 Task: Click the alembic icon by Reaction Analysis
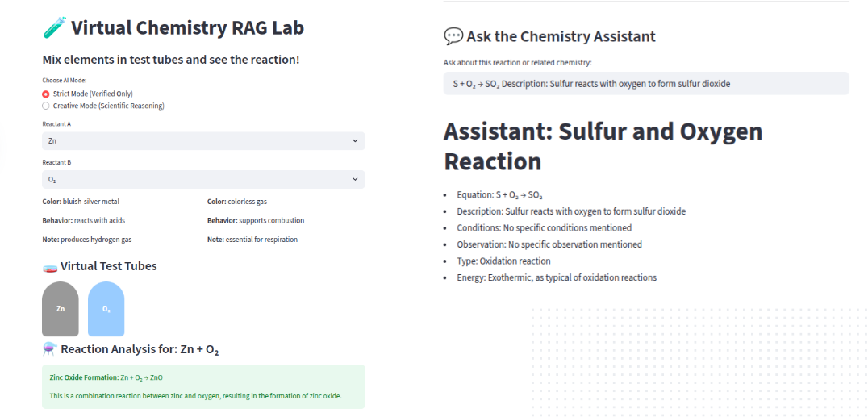click(x=49, y=349)
